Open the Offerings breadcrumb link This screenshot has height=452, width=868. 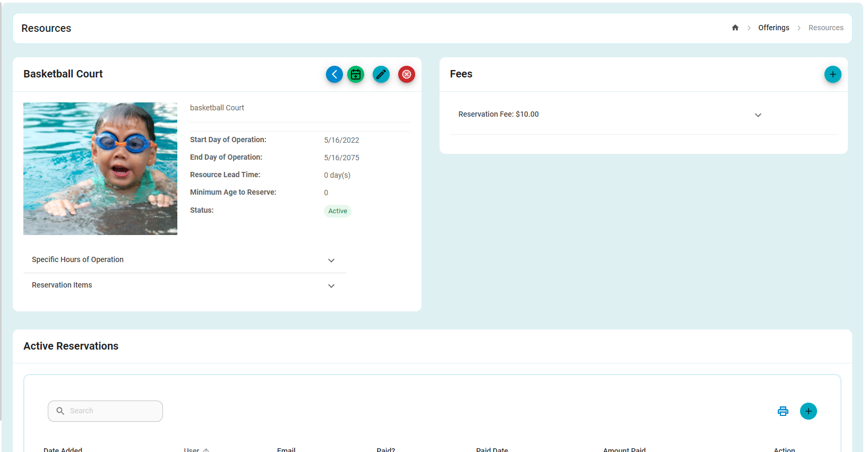pos(774,28)
